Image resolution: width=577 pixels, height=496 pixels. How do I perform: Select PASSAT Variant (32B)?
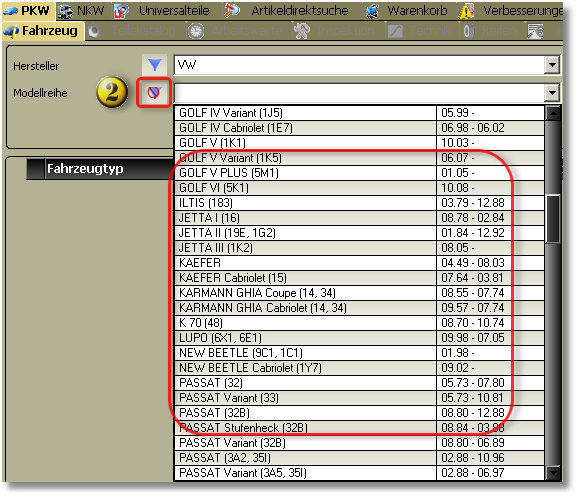[x=359, y=443]
